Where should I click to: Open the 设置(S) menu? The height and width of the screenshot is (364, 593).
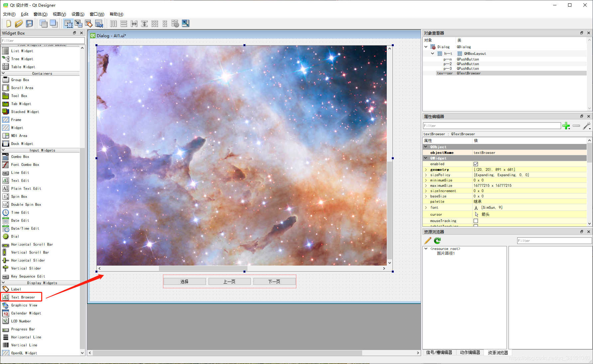pyautogui.click(x=78, y=14)
